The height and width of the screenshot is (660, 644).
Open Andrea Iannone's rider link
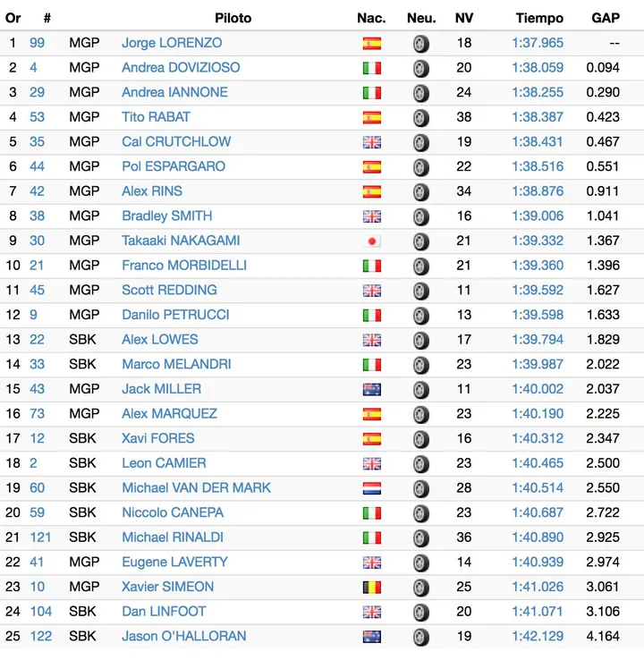point(174,92)
